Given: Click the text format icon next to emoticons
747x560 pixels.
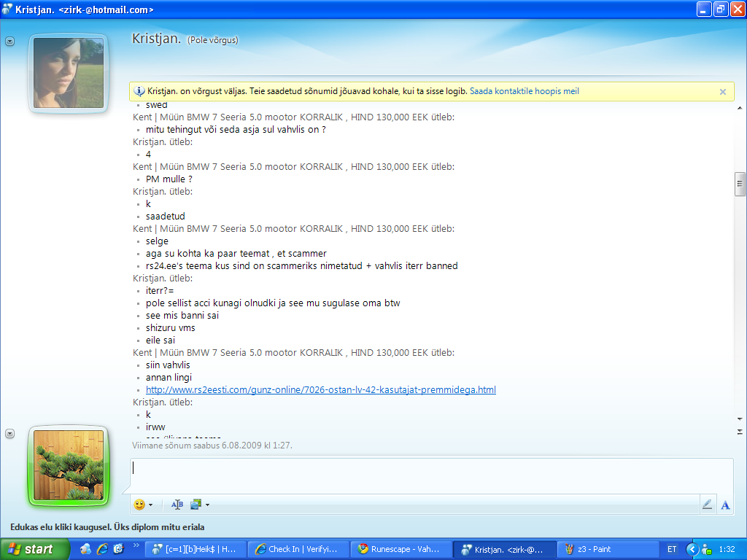Looking at the screenshot, I should pos(177,505).
